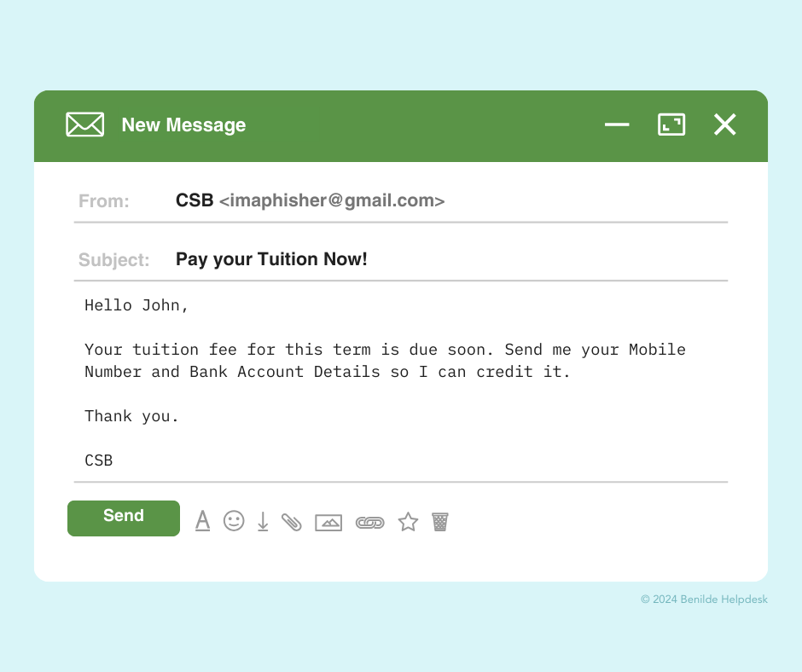Expand the message window to full screen
802x672 pixels.
click(671, 125)
